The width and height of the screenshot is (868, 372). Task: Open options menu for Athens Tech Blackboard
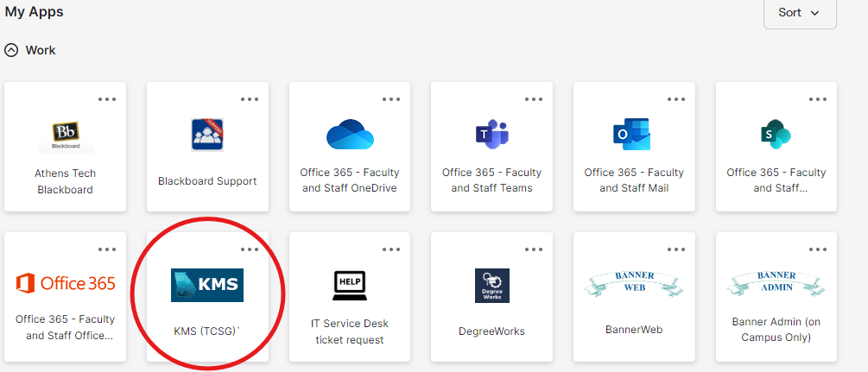pos(107,99)
